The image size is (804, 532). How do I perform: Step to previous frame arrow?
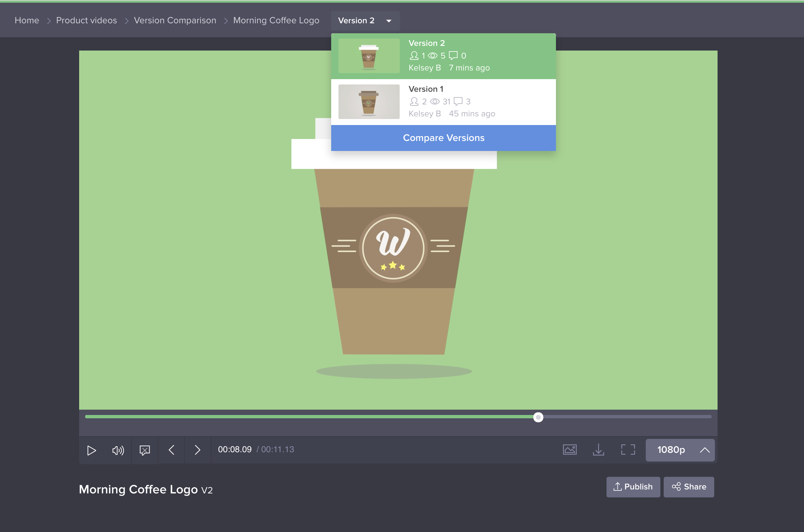[x=171, y=450]
